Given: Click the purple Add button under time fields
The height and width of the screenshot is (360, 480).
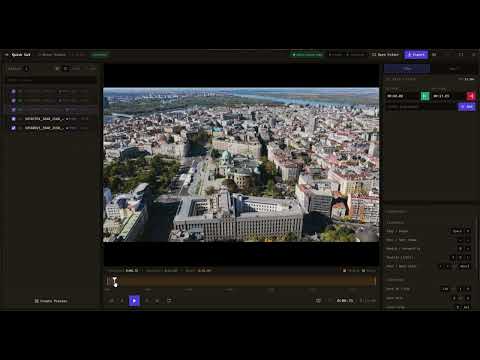Looking at the screenshot, I should [467, 107].
